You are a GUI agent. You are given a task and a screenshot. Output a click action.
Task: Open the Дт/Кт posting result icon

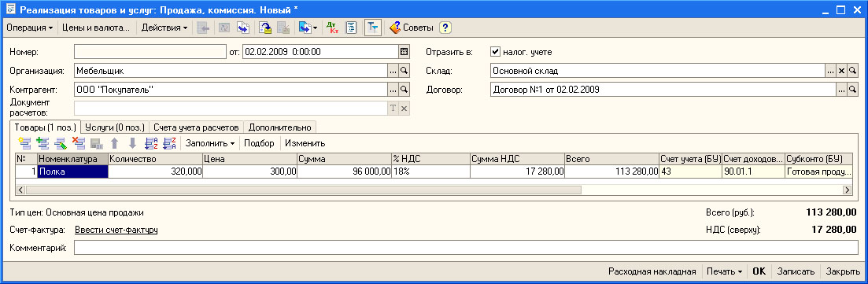point(333,27)
